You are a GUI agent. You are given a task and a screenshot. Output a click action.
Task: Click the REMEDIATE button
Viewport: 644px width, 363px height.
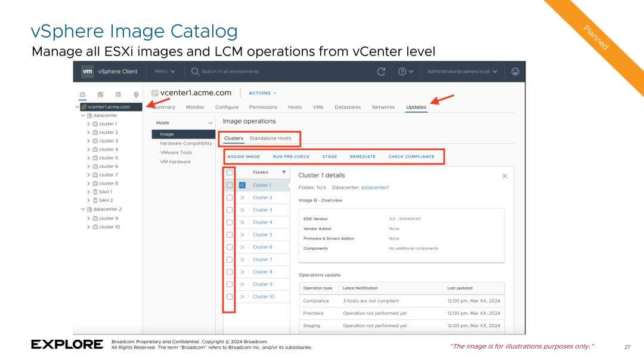click(363, 156)
